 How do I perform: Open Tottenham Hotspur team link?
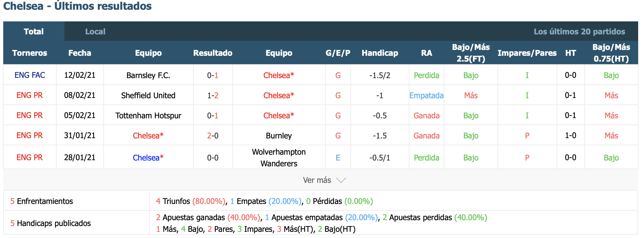tap(148, 116)
